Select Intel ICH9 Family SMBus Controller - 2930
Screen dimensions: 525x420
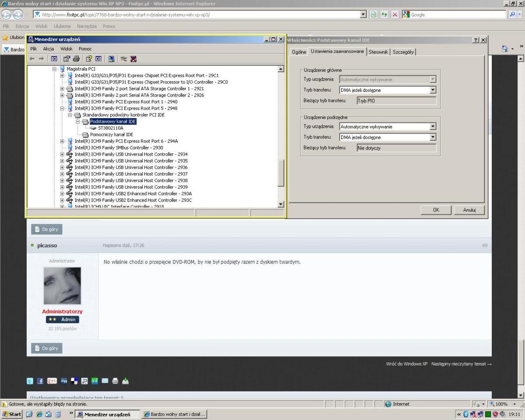coord(119,148)
